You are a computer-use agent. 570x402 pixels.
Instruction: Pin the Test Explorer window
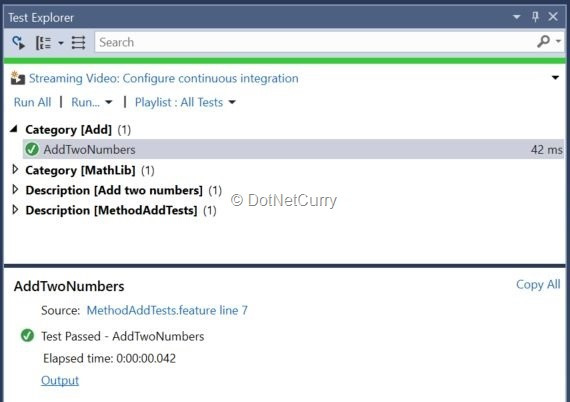click(535, 17)
